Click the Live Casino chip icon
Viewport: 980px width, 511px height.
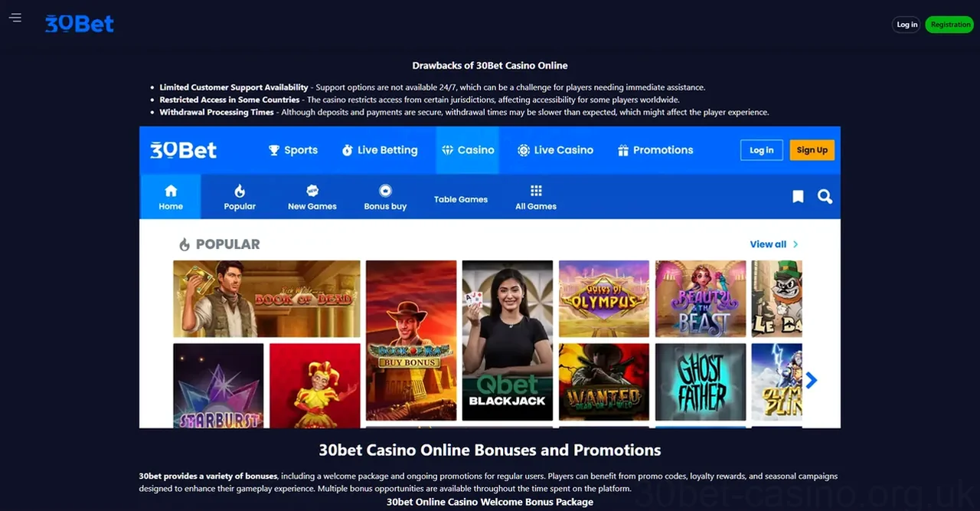click(x=524, y=150)
